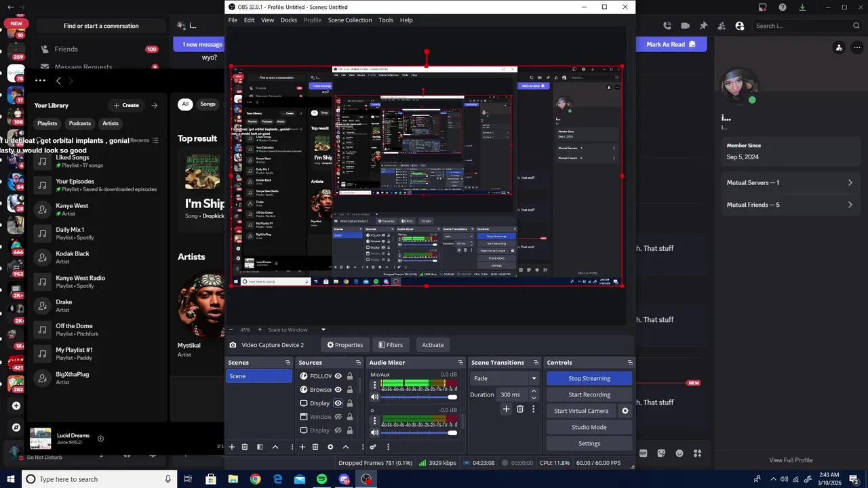
Task: Click Start Recording button
Action: [589, 394]
